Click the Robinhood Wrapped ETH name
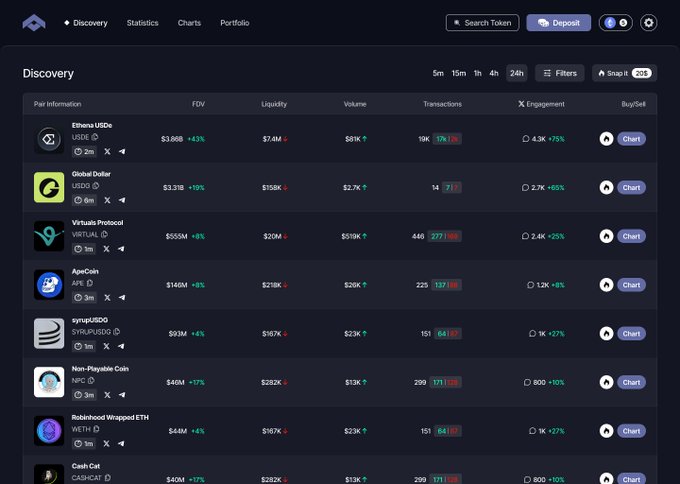This screenshot has height=484, width=680. pos(110,417)
